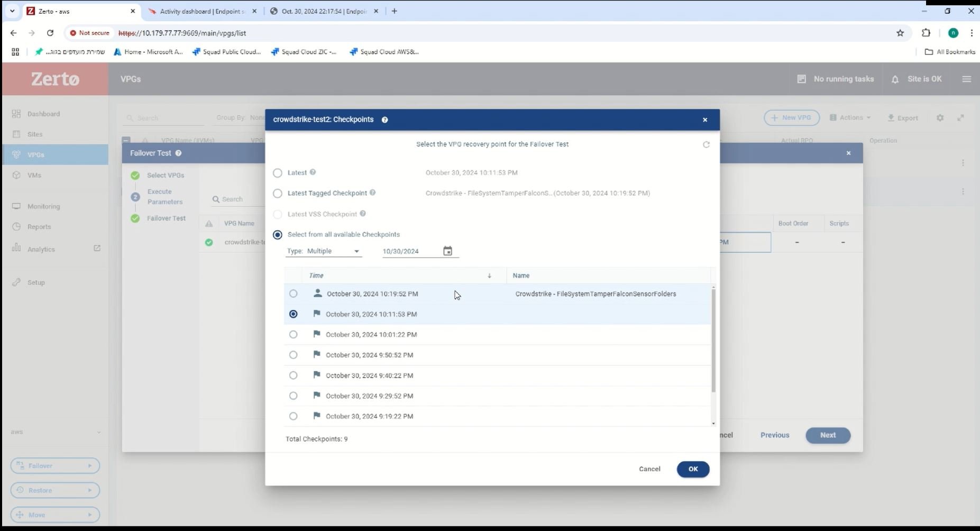
Task: Open Dashboard in the sidebar
Action: (43, 114)
